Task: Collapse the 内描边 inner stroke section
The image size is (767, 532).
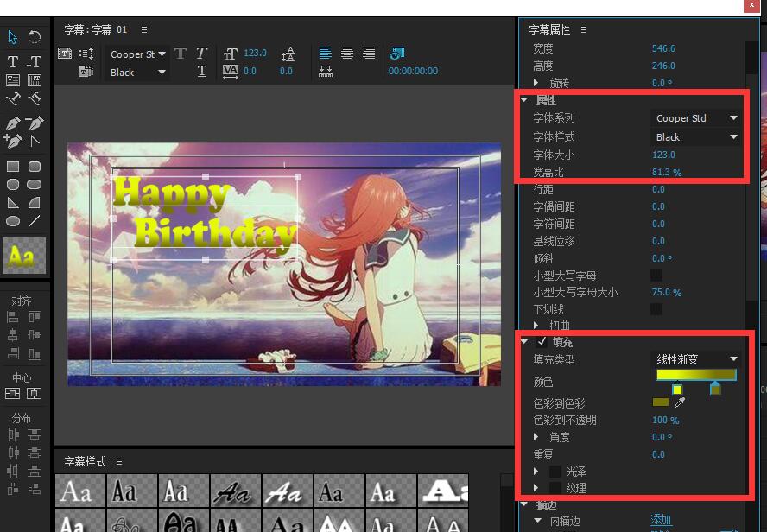Action: pos(538,521)
